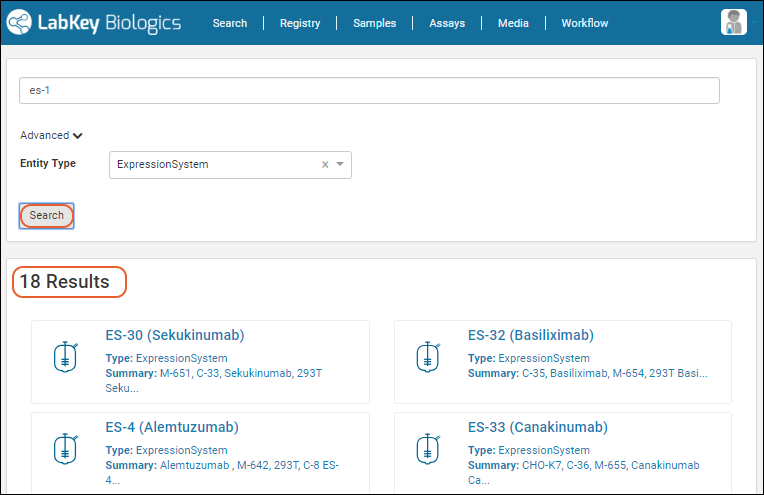Screen dimensions: 764x495
Task: Click summary text starting M-651, C-33, Sekukinumab
Action: click(x=213, y=381)
